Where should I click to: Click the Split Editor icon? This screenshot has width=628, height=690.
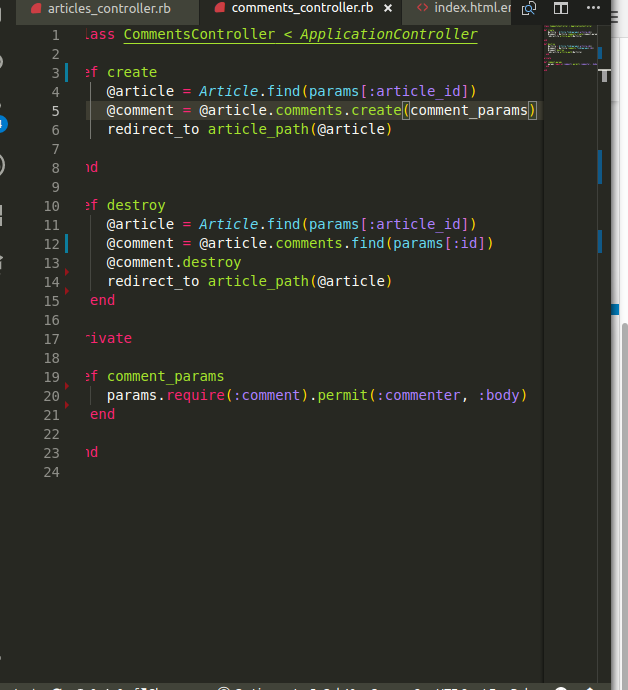(561, 8)
